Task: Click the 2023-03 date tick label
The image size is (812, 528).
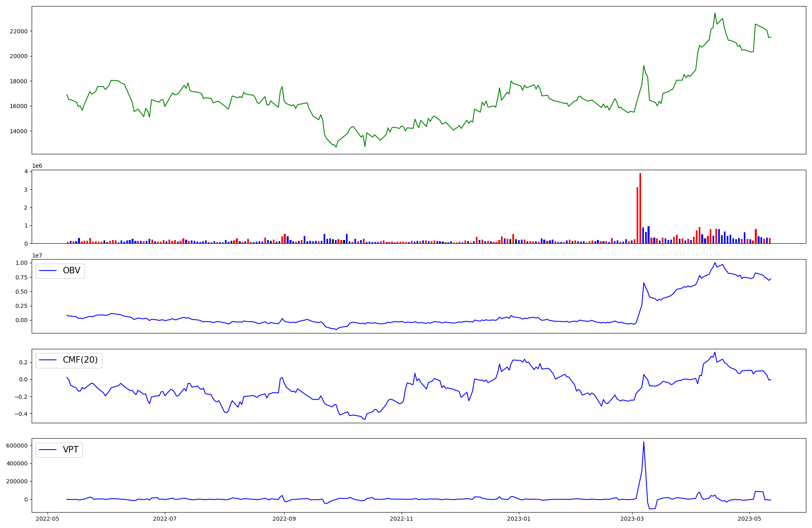Action: point(632,519)
